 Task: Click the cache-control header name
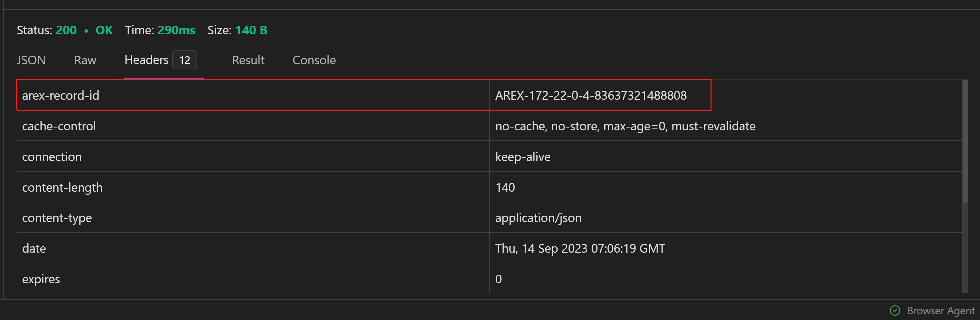tap(59, 126)
